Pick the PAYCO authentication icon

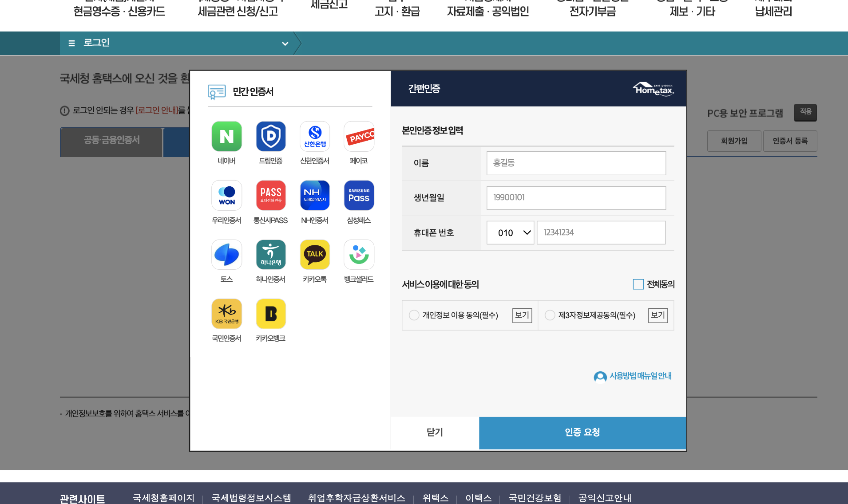click(x=359, y=136)
